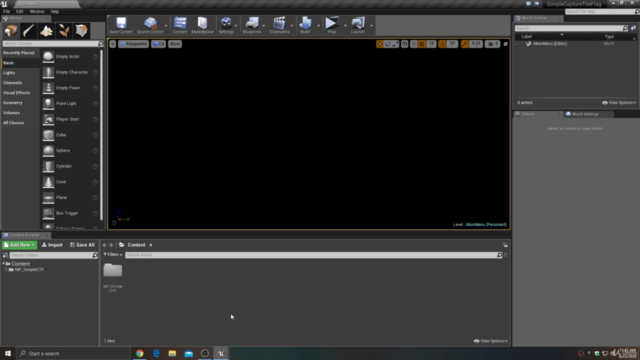Click Save Current in toolbar
Screen dimensions: 640x360
(121, 25)
